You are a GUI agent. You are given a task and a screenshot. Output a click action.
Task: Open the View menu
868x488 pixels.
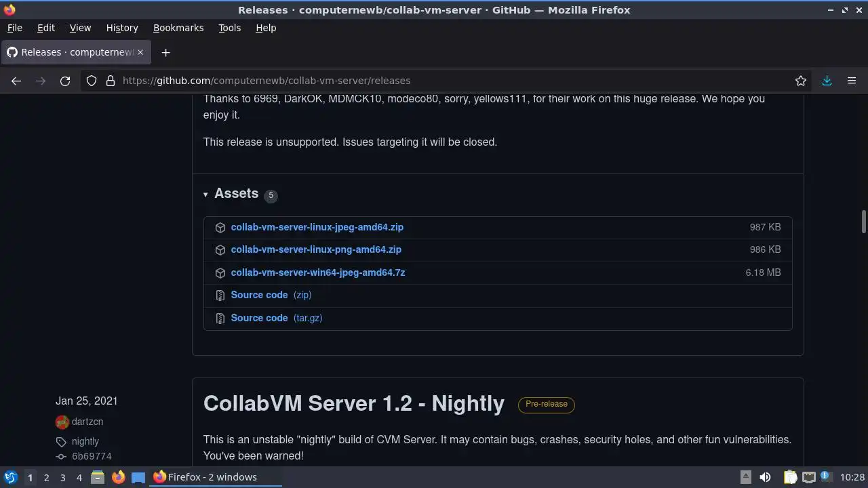[80, 28]
